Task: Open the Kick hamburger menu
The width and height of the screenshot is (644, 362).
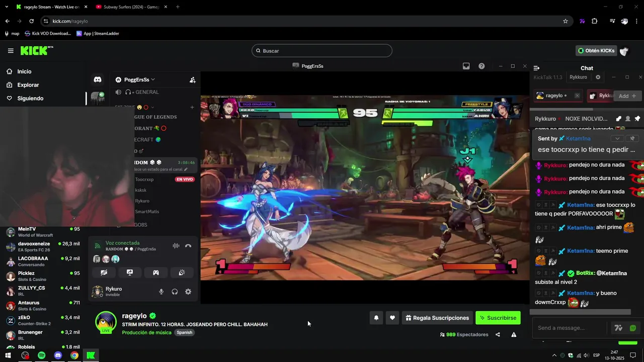Action: click(11, 51)
